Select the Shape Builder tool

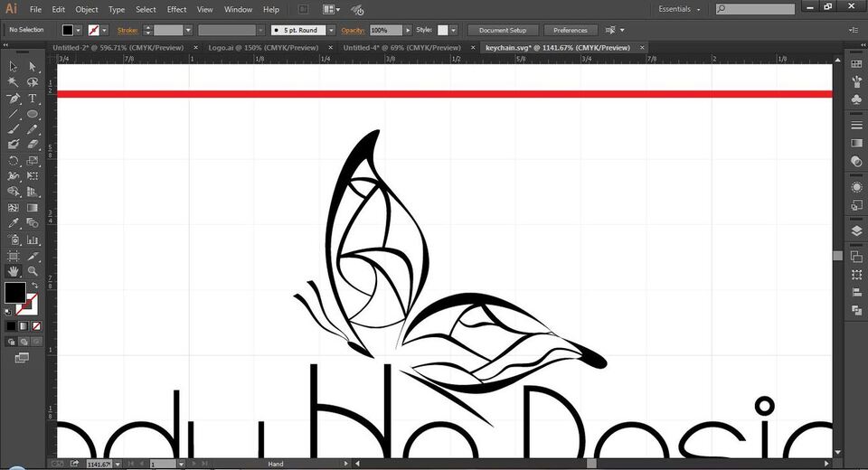tap(14, 192)
